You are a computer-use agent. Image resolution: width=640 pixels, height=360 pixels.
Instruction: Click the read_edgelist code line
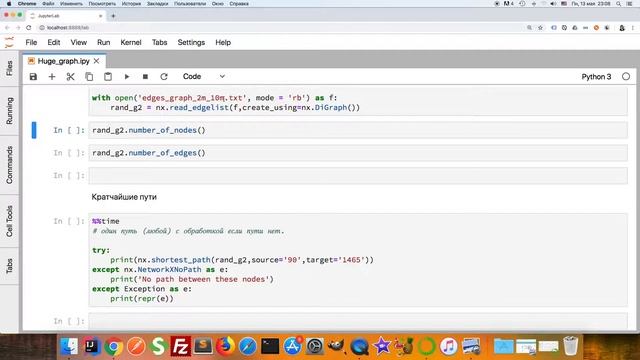pyautogui.click(x=235, y=108)
